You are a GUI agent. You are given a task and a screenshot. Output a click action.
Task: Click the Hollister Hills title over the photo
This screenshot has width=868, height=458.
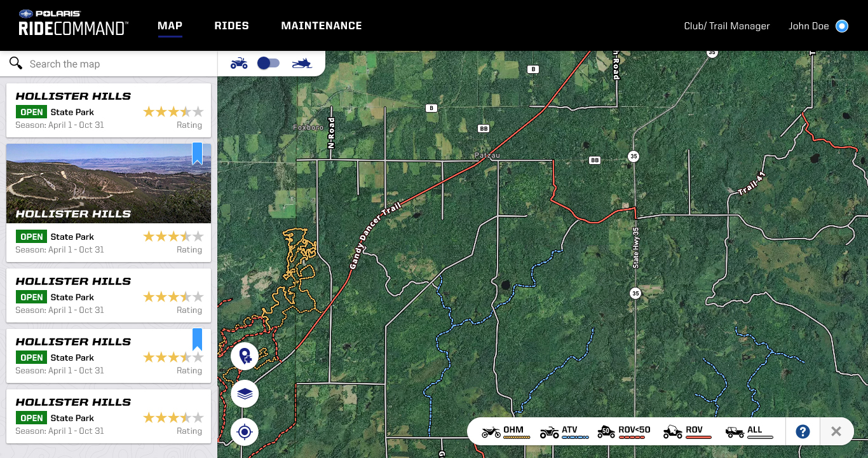tap(73, 214)
